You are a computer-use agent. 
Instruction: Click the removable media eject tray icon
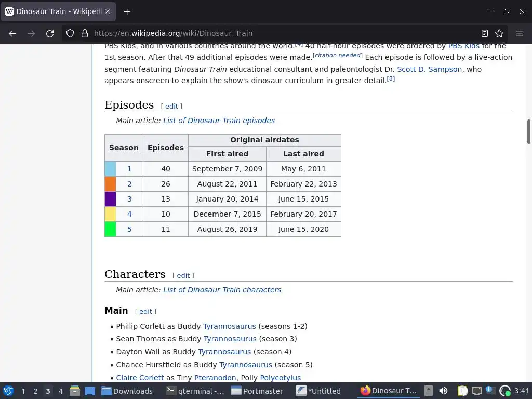(x=429, y=391)
